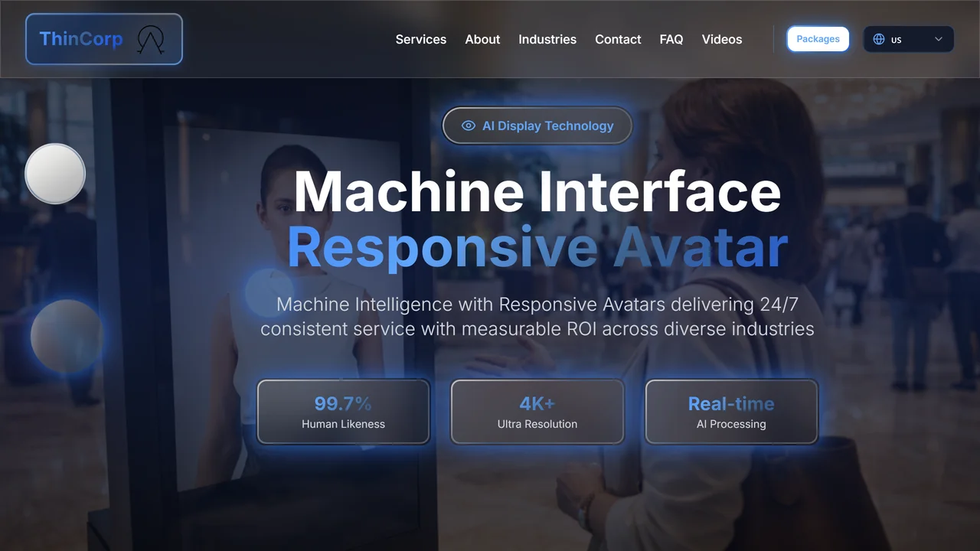Open the Contact page link
Screen dimensions: 980x551
click(618, 39)
